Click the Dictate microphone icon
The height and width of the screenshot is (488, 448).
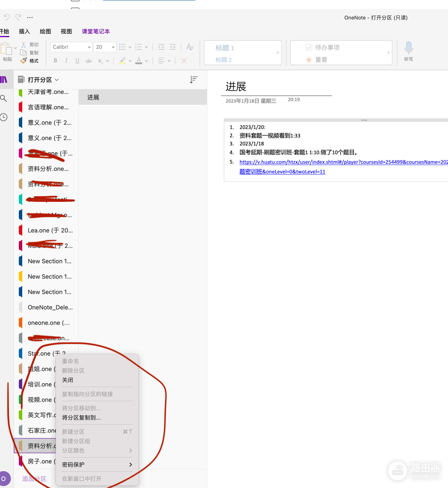[409, 47]
